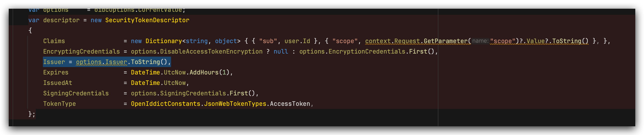Click the IssuedAt property name
Viewport: 644px width, 135px height.
tap(58, 83)
